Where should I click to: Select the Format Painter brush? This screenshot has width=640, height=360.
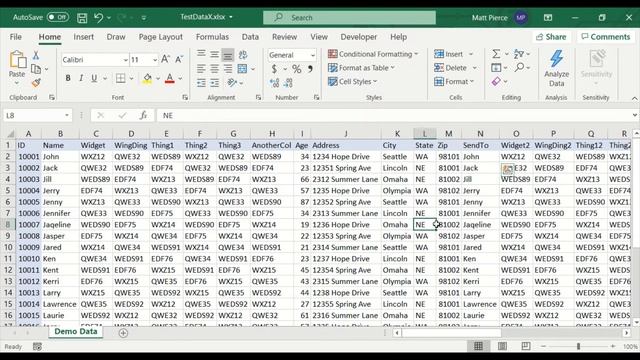click(x=36, y=83)
